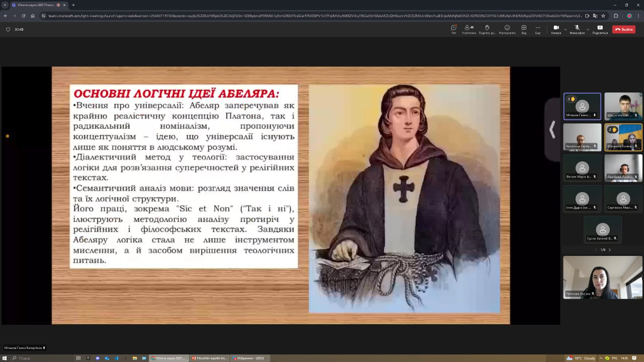Open the Reactions menu
This screenshot has width=644, height=362.
(x=507, y=29)
